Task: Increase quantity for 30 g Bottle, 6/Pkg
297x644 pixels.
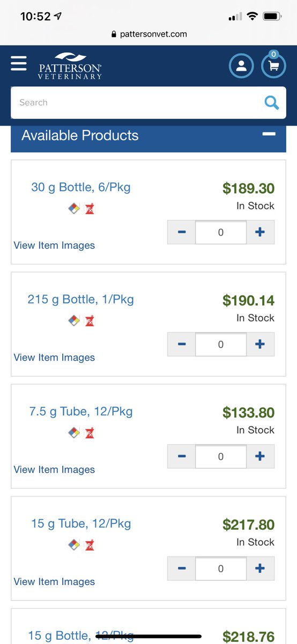Action: 260,232
